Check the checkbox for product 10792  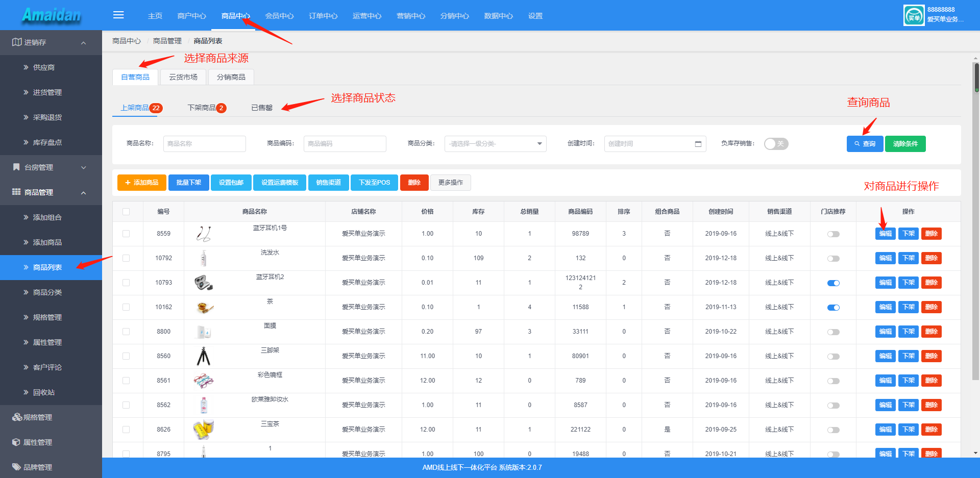click(126, 258)
